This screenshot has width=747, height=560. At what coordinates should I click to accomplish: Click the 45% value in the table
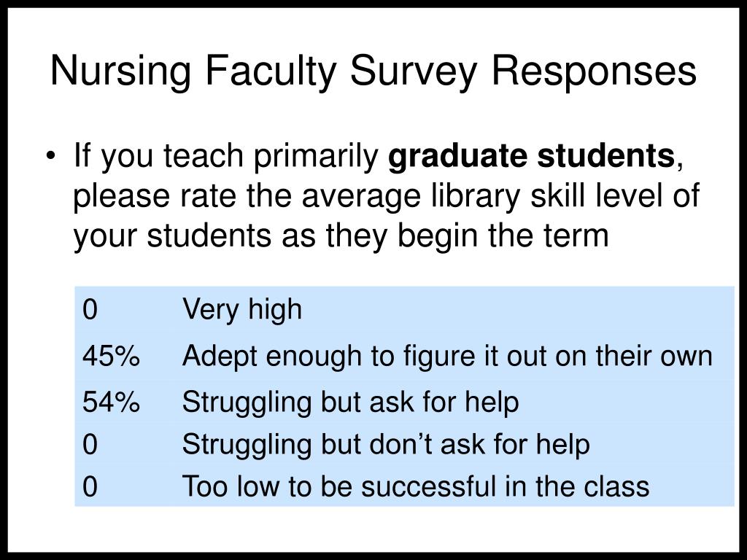pos(111,356)
